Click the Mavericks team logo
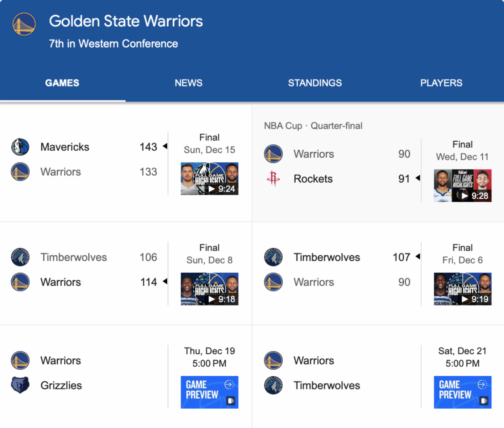The image size is (504, 428). [20, 147]
